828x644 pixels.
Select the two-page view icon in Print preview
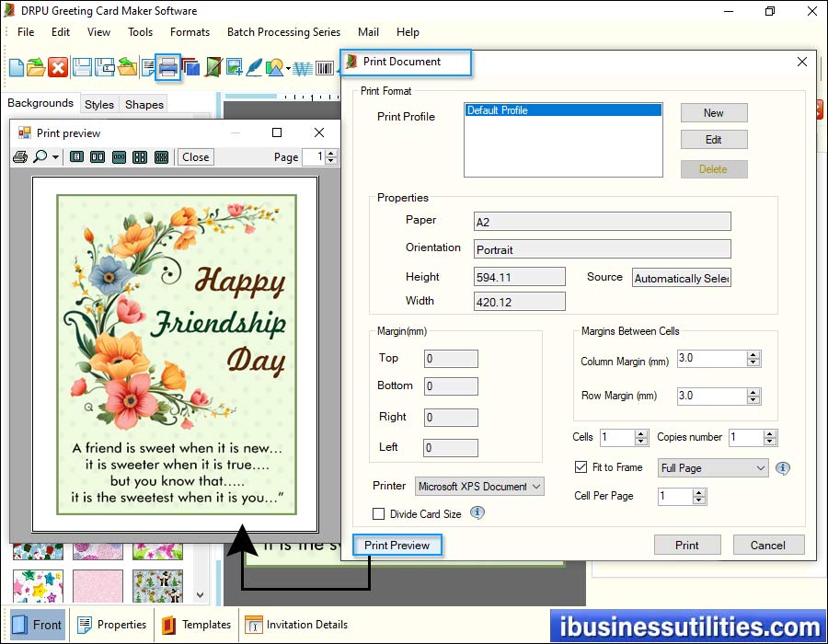click(97, 156)
